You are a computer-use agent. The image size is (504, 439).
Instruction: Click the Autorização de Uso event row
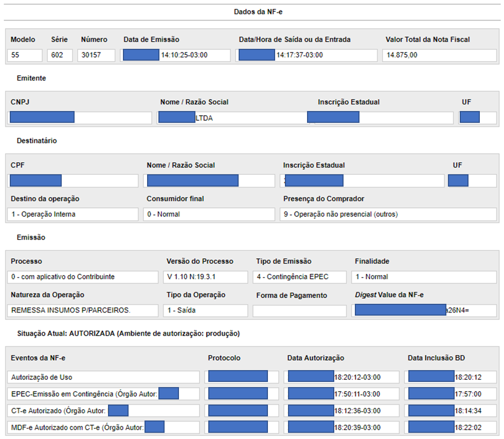coord(103,377)
